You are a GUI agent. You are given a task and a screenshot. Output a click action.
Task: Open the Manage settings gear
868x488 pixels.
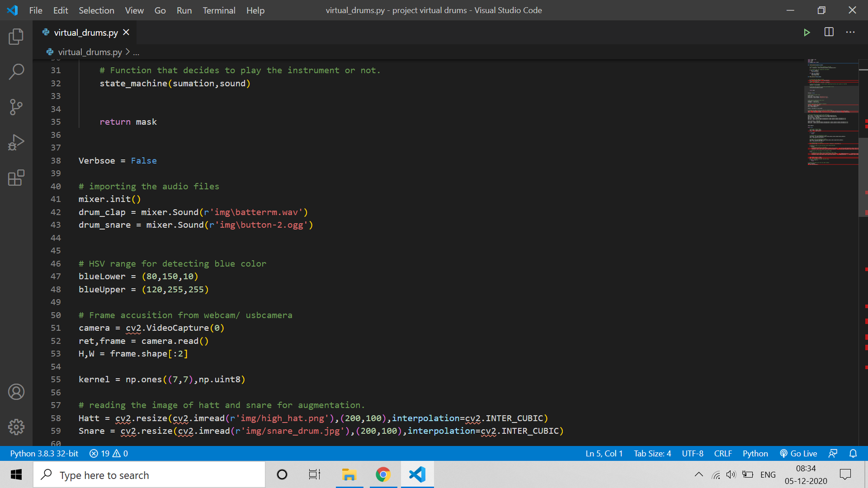pyautogui.click(x=16, y=427)
